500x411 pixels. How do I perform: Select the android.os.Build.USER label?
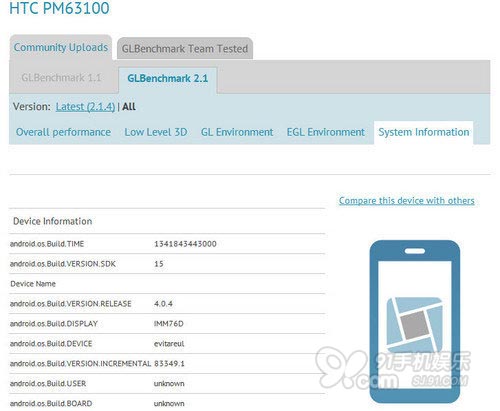click(48, 384)
